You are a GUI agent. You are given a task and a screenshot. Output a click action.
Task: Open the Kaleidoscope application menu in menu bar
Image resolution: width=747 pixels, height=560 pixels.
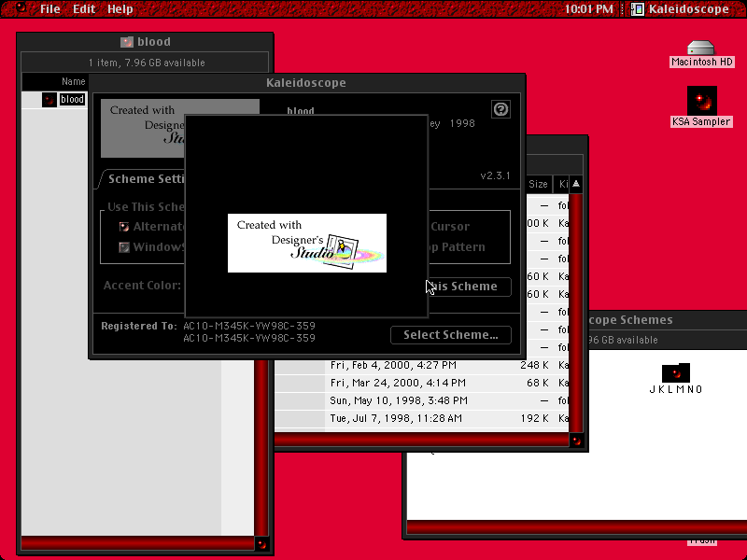point(681,8)
